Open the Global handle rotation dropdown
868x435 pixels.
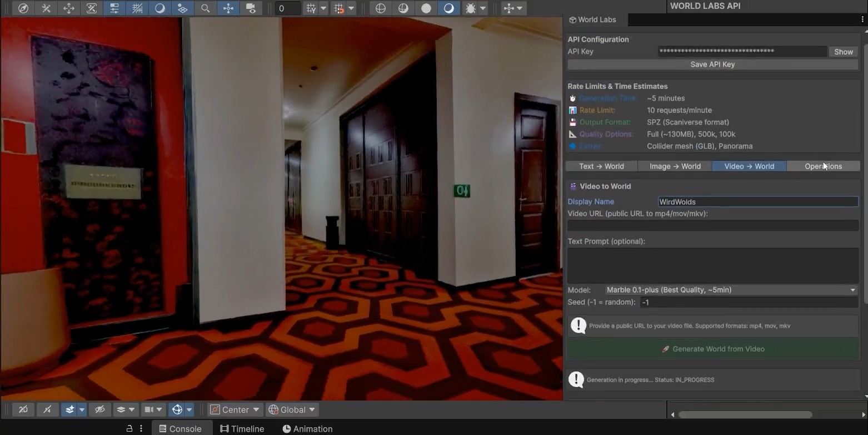click(x=292, y=409)
